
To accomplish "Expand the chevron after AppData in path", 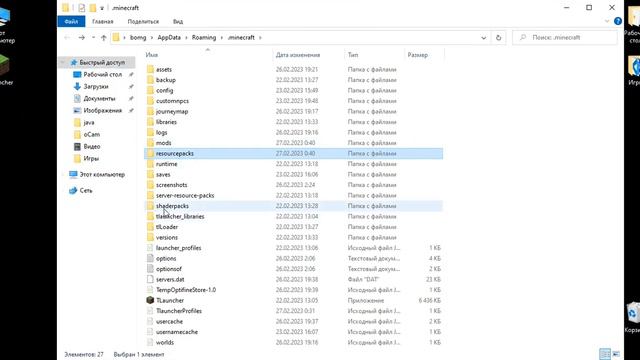I will click(x=187, y=38).
